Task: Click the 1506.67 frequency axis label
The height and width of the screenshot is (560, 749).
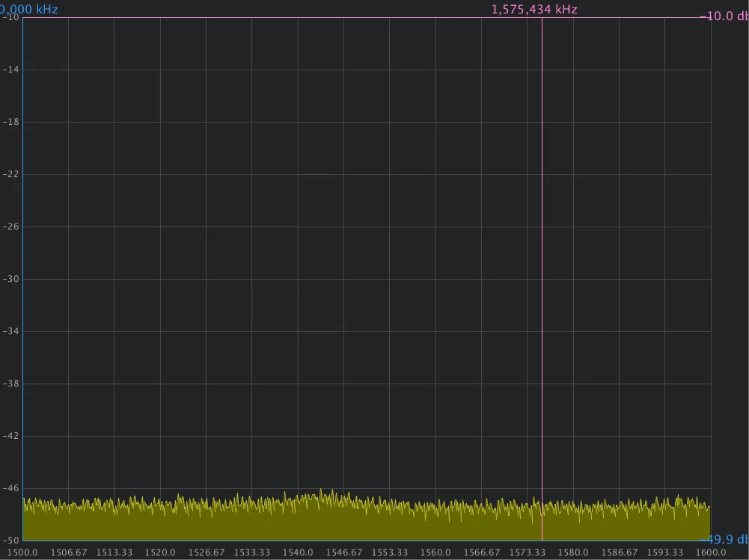Action: (x=69, y=553)
